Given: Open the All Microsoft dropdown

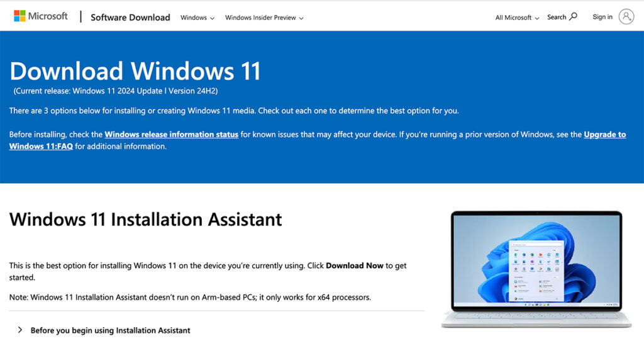Looking at the screenshot, I should point(517,18).
